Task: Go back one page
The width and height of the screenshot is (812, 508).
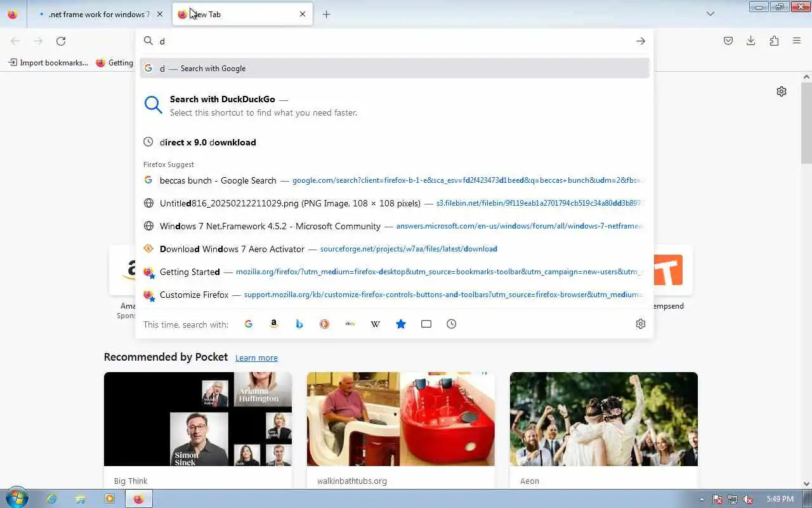Action: click(15, 41)
